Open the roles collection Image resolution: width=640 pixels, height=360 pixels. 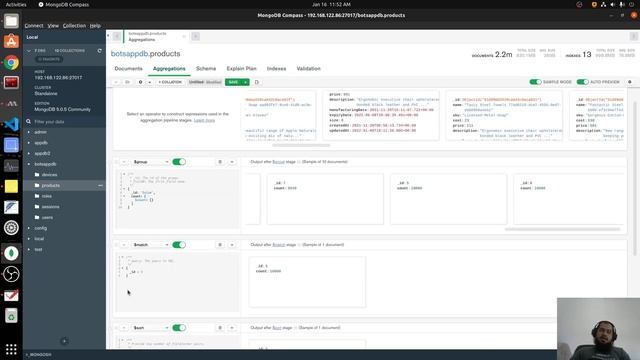coord(47,196)
